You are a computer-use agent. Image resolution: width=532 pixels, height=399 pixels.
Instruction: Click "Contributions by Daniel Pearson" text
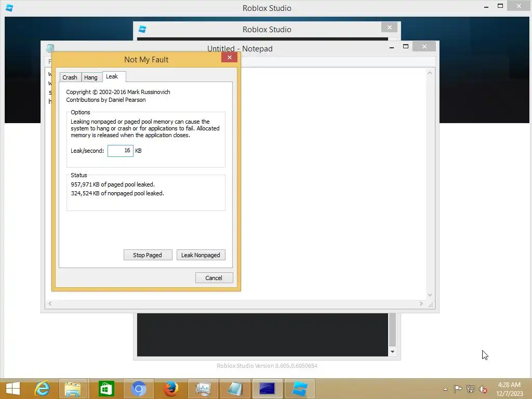pos(106,100)
